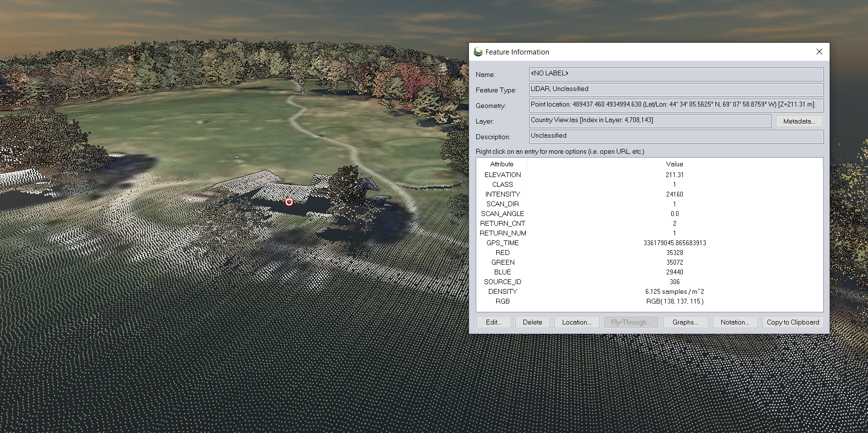Select the CLASS attribute row
Image resolution: width=868 pixels, height=433 pixels.
tap(649, 184)
